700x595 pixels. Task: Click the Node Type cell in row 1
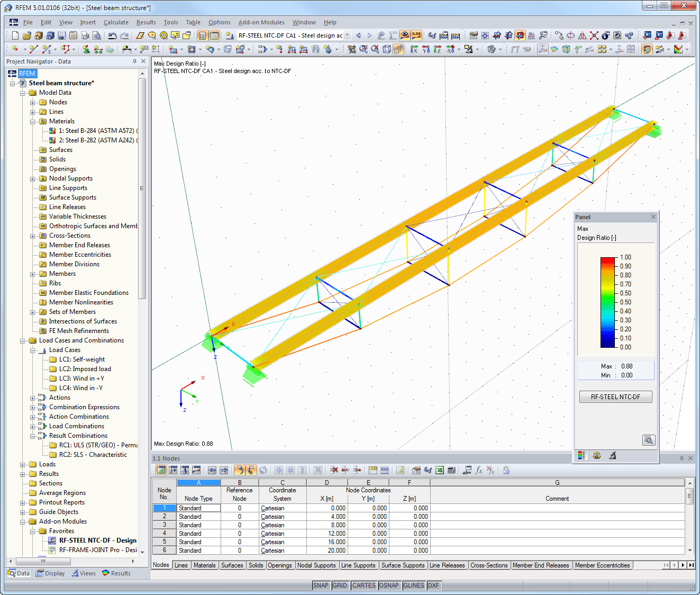198,508
